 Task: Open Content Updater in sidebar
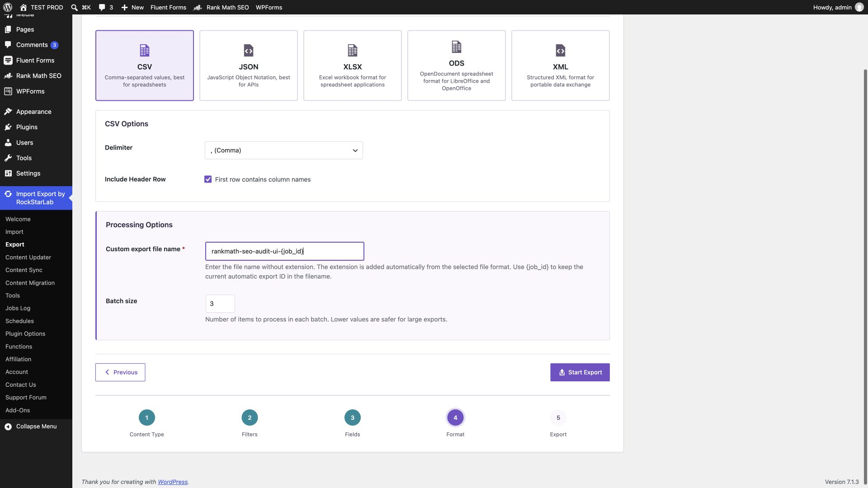click(x=28, y=257)
